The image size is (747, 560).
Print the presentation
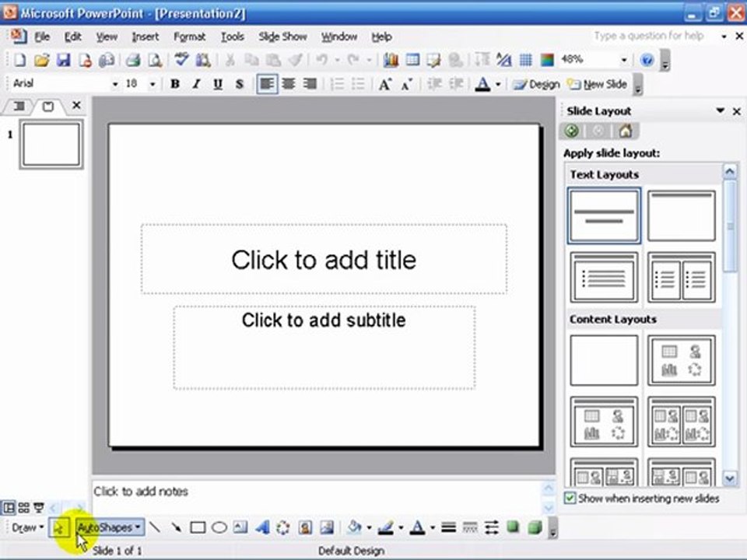coord(133,60)
